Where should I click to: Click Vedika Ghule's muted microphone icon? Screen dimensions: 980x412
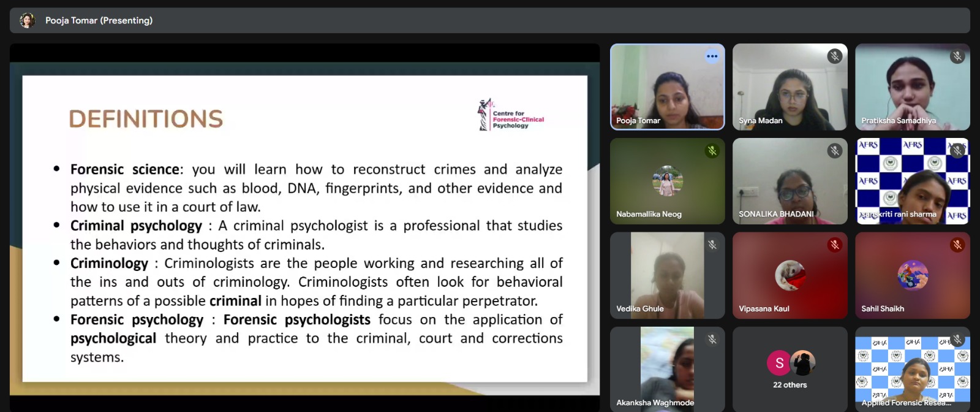(x=712, y=245)
